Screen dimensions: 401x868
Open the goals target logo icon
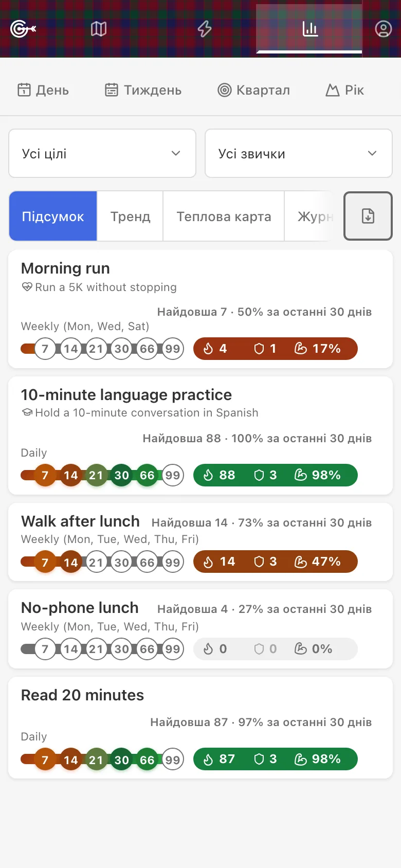[x=23, y=29]
